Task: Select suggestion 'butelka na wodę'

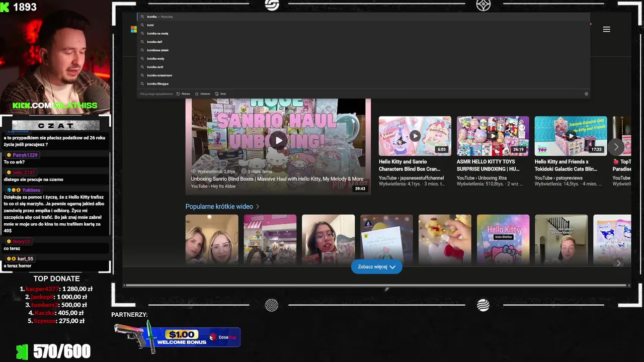Action: 363,33
